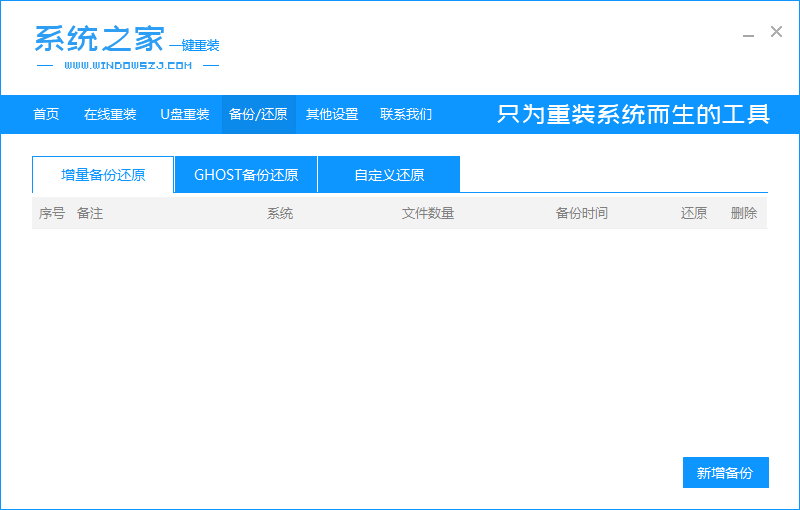Switch to 增量备份还原 tab
Viewport: 800px width, 510px height.
coord(103,175)
